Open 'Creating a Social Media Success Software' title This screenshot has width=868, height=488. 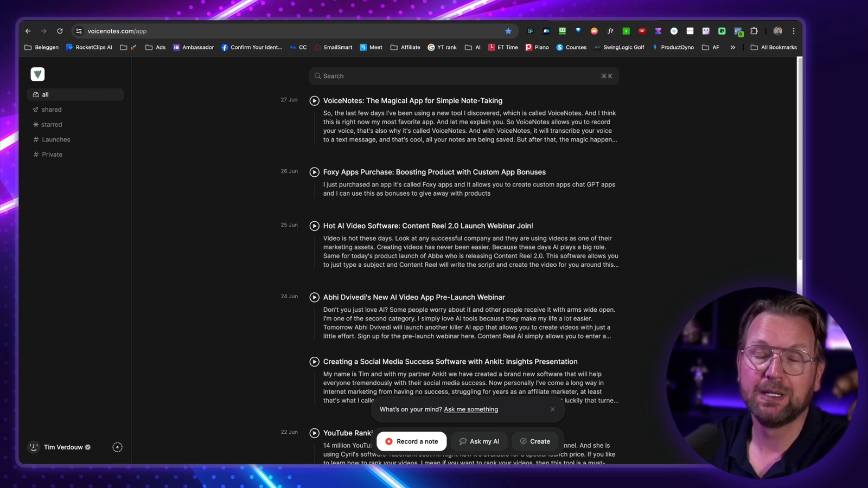tap(450, 362)
